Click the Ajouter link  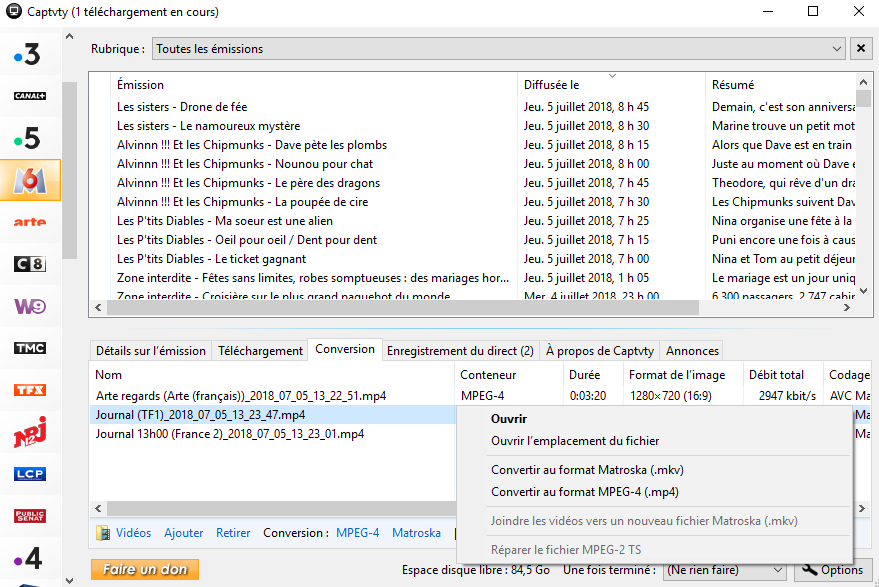pos(184,533)
